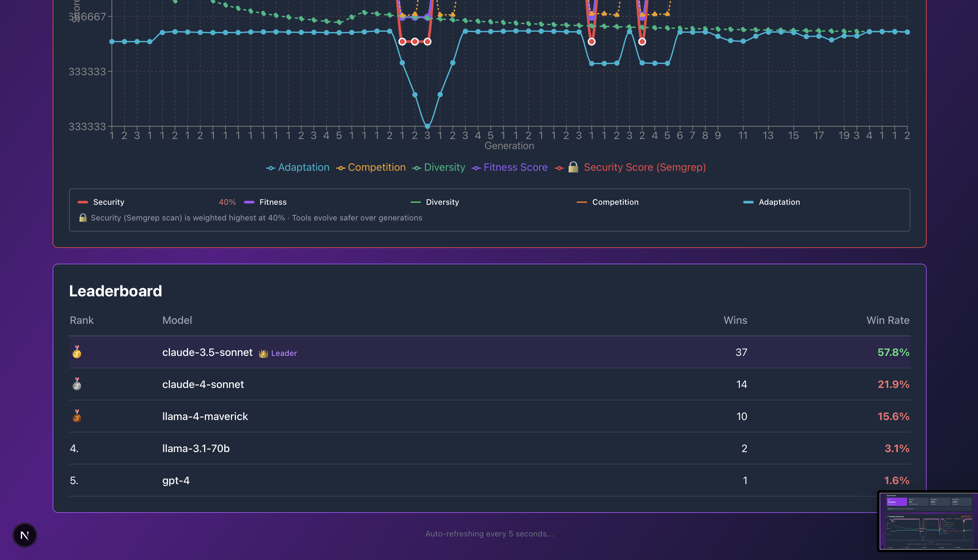Open the dashboard thumbnail preview
This screenshot has height=560, width=978.
928,521
